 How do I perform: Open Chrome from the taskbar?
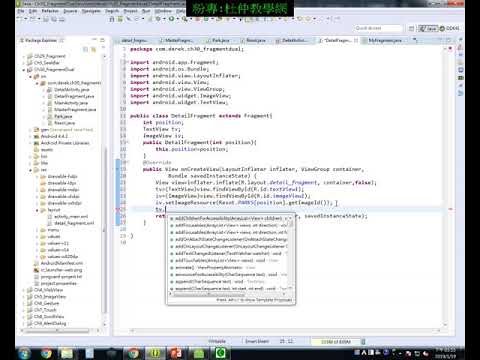[46, 353]
